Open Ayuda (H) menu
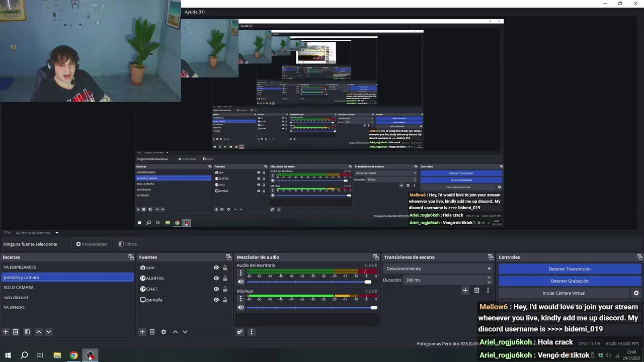Viewport: 644px width, 362px height. point(194,12)
